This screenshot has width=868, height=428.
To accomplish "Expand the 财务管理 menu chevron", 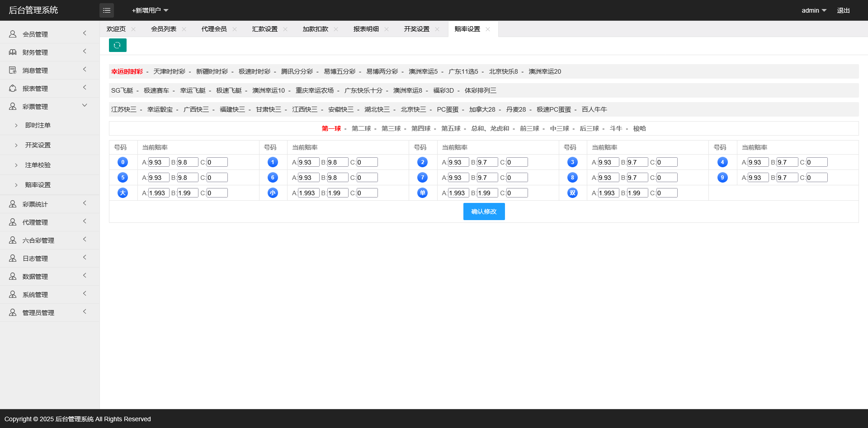I will (85, 52).
